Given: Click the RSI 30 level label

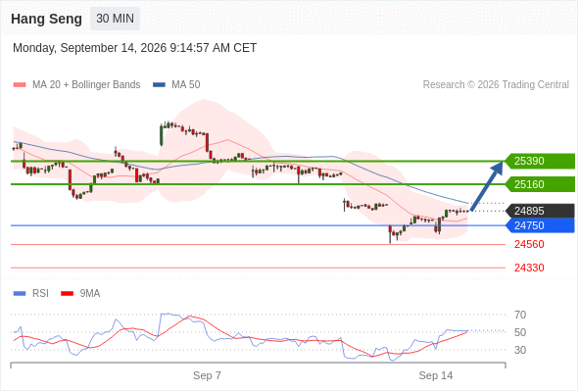Looking at the screenshot, I should pyautogui.click(x=520, y=350).
